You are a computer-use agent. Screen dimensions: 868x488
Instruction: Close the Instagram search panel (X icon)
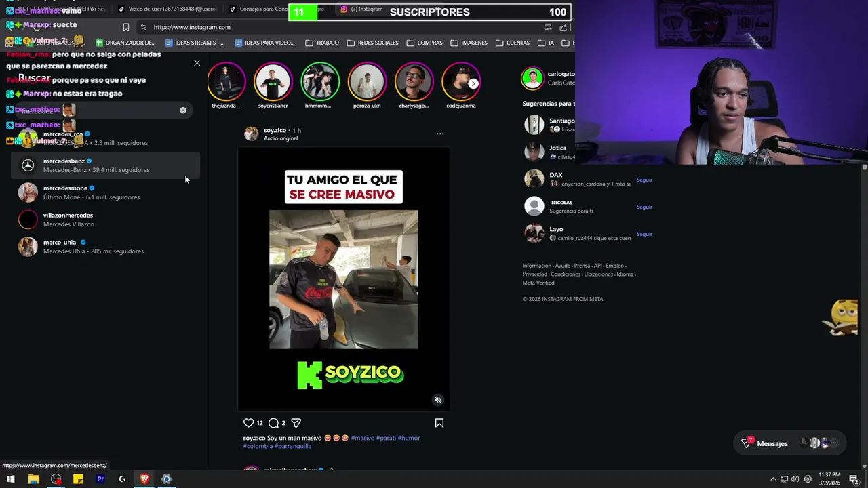click(197, 63)
